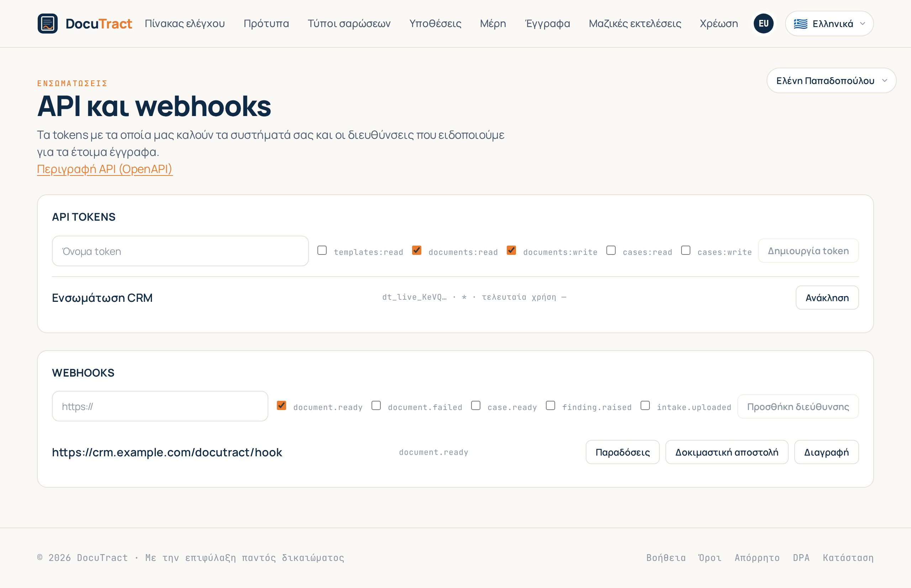Open the Περιγραφή API (OpenAPI) link
Image resolution: width=911 pixels, height=588 pixels.
pyautogui.click(x=105, y=169)
